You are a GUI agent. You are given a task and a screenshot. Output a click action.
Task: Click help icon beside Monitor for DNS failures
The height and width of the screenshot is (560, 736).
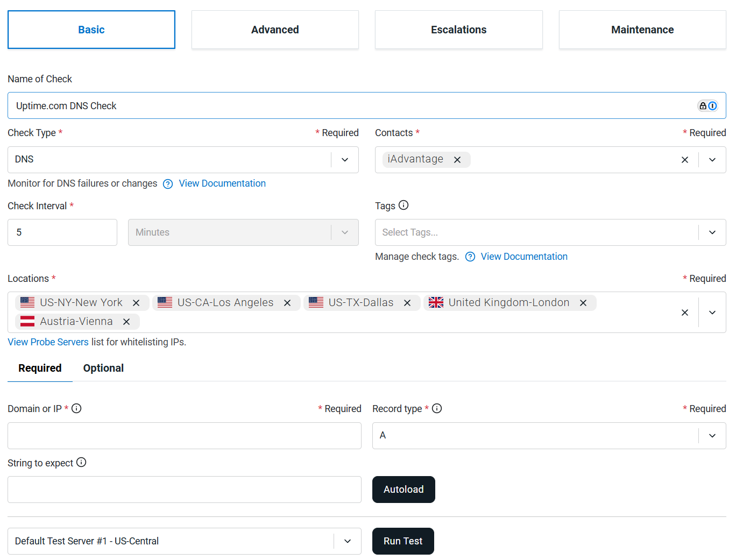coord(168,184)
